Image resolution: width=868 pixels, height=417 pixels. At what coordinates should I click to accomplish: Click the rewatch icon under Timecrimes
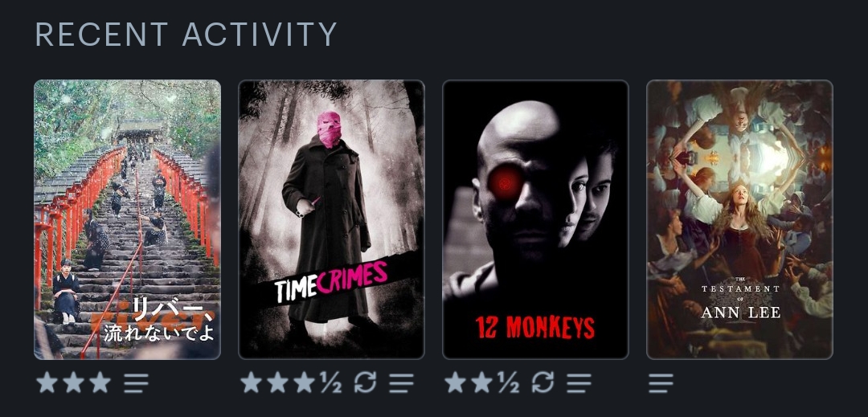pos(366,382)
